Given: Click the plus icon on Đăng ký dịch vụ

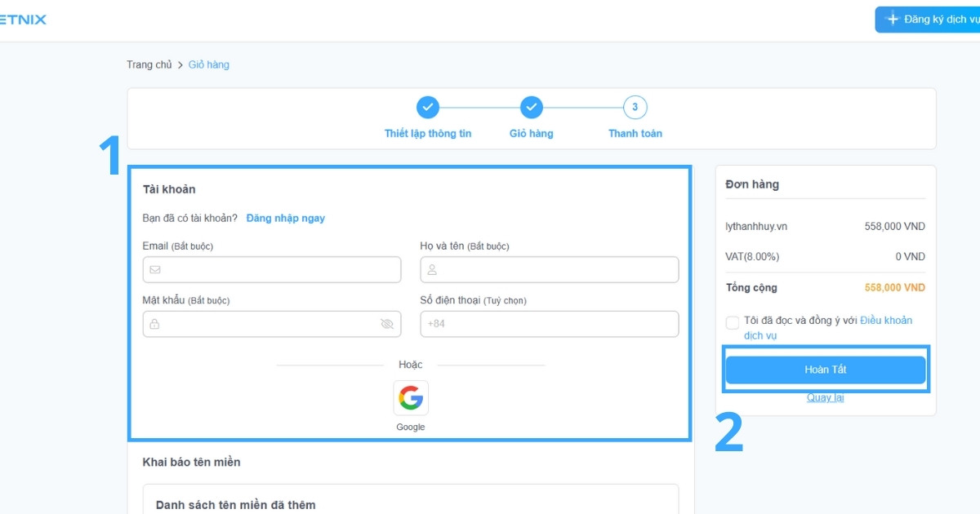Looking at the screenshot, I should pos(893,19).
